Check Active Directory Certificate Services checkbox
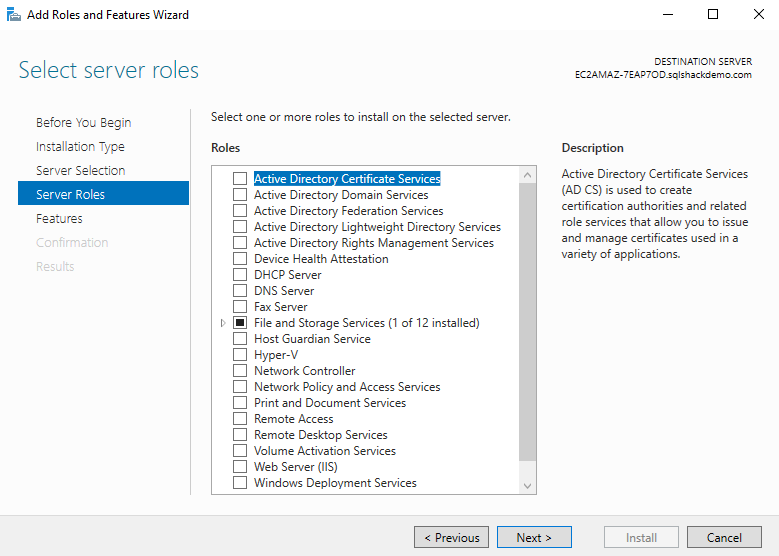This screenshot has height=556, width=779. click(240, 179)
